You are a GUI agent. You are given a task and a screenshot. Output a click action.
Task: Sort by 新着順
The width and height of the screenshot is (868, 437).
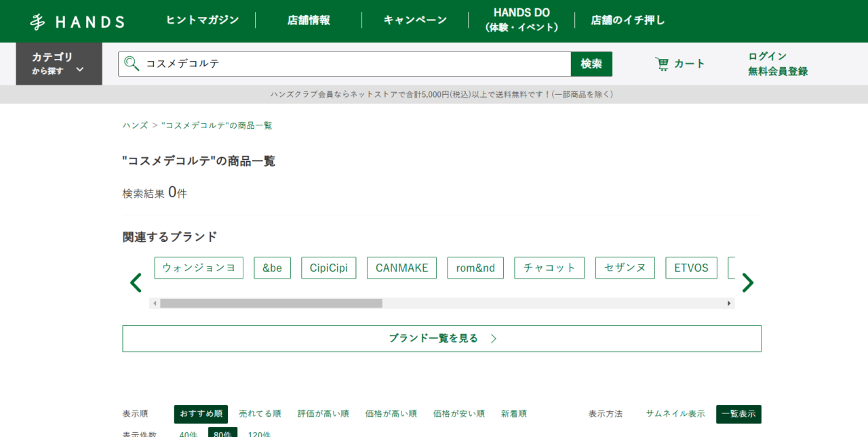click(514, 414)
